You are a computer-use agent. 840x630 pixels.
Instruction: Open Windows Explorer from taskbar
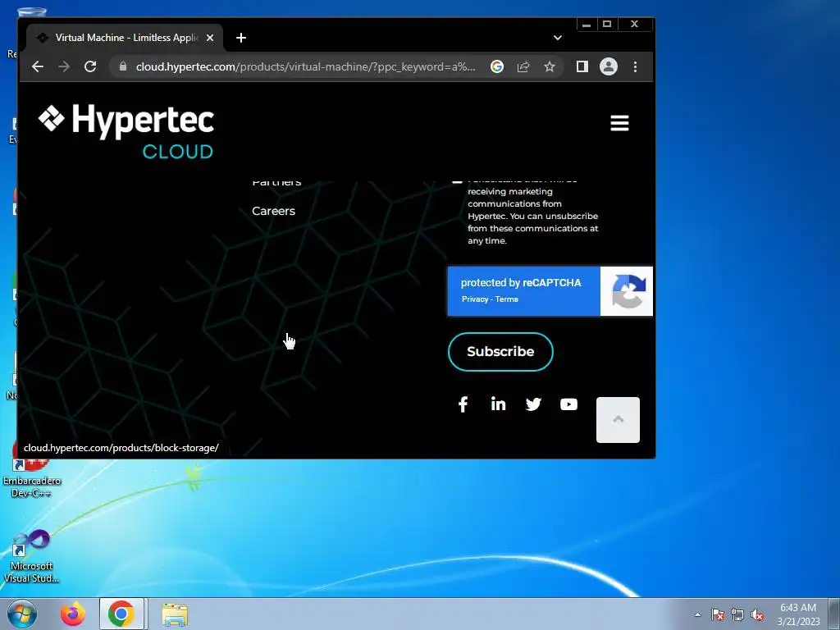175,614
